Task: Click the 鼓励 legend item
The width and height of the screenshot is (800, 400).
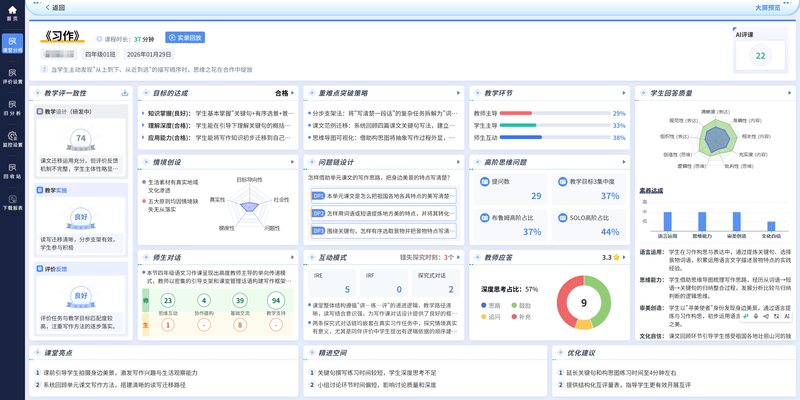Action: pyautogui.click(x=521, y=306)
